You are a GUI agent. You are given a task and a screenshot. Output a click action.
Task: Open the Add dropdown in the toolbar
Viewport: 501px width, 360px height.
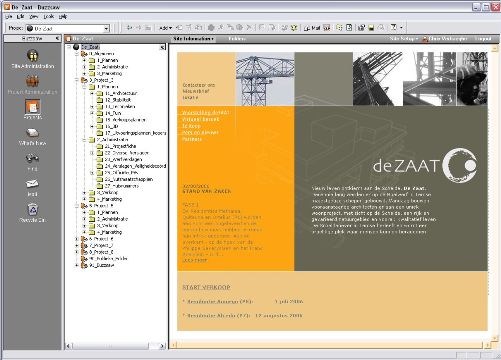pos(165,28)
